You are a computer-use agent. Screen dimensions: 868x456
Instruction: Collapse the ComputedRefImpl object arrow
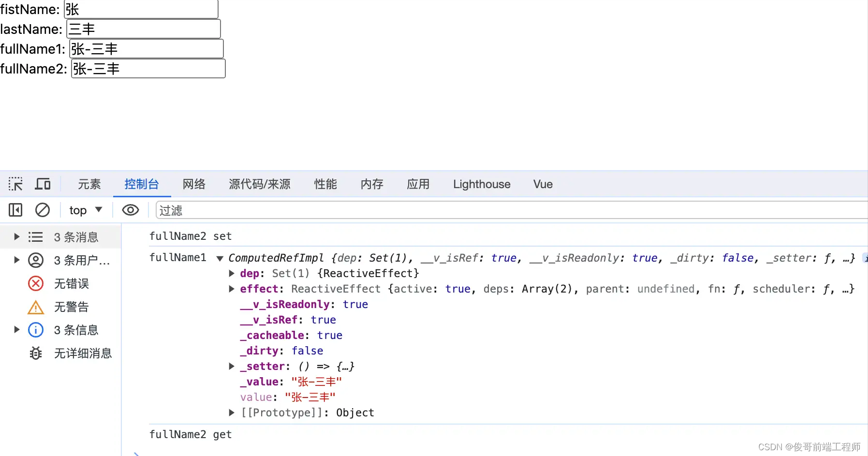coord(220,258)
